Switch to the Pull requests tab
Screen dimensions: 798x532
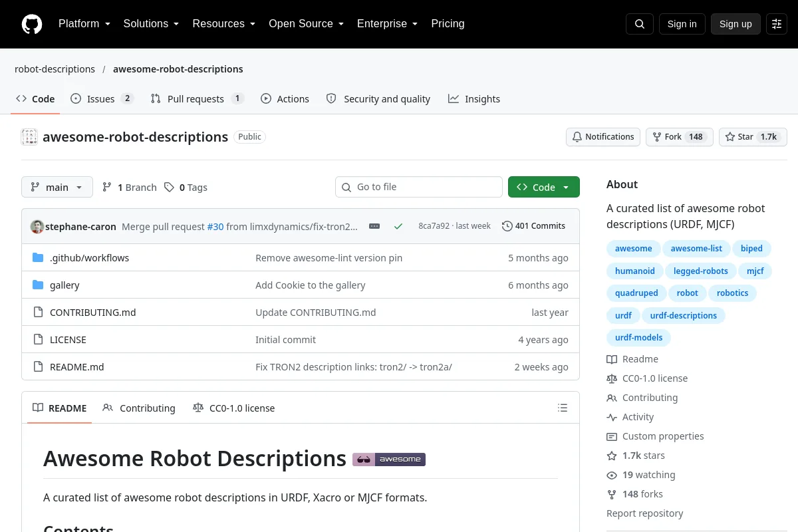(198, 98)
